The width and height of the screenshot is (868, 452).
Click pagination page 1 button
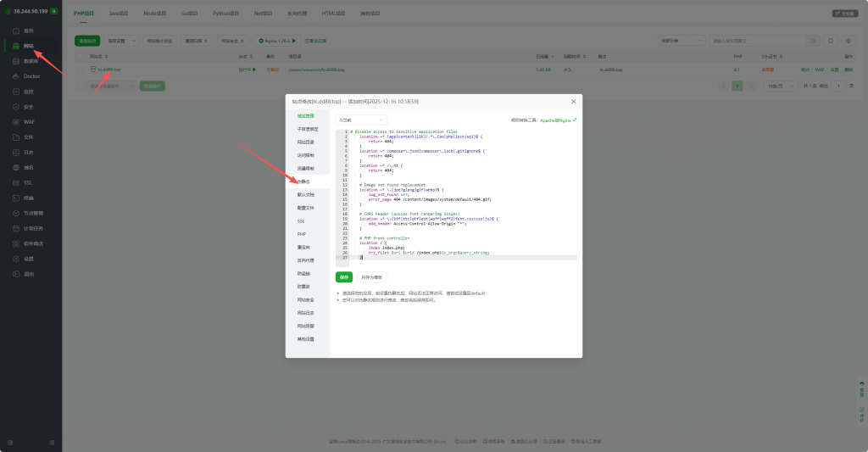click(737, 86)
